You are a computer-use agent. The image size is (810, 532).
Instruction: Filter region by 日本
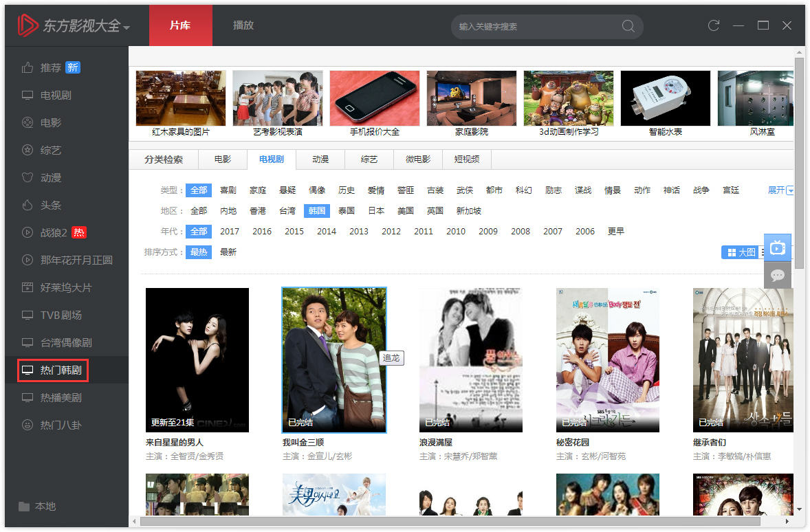click(375, 211)
